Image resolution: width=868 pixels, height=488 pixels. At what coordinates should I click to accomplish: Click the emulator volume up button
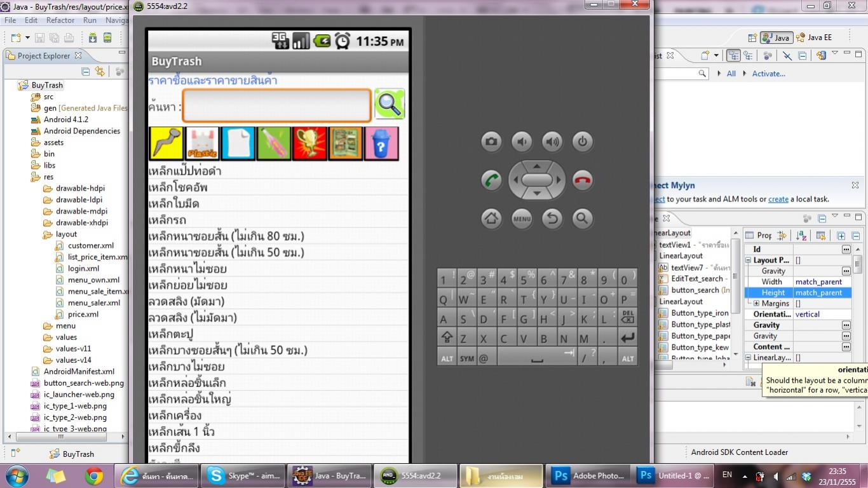tap(552, 142)
